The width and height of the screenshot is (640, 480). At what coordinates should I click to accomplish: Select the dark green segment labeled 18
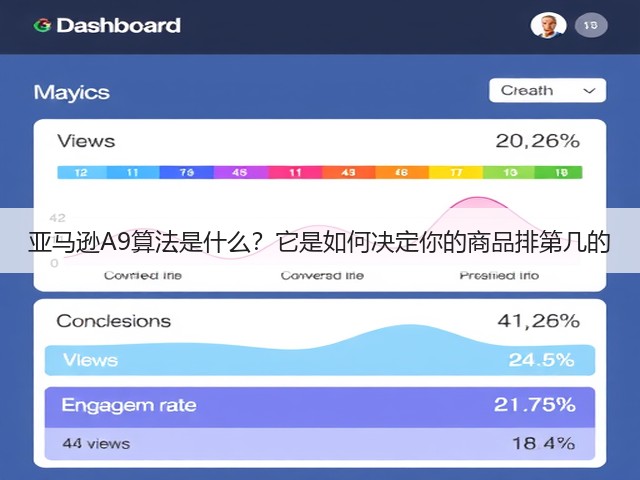pos(559,172)
